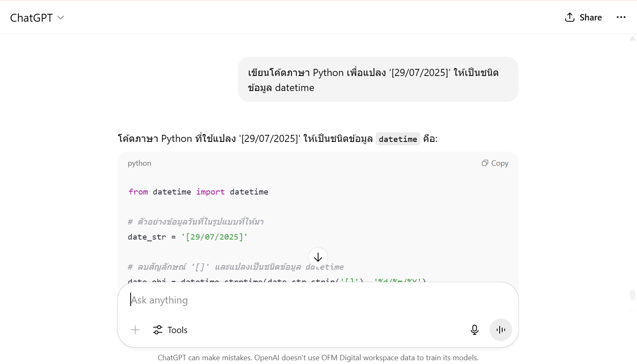Copy the python code block
This screenshot has height=364, width=637.
495,163
